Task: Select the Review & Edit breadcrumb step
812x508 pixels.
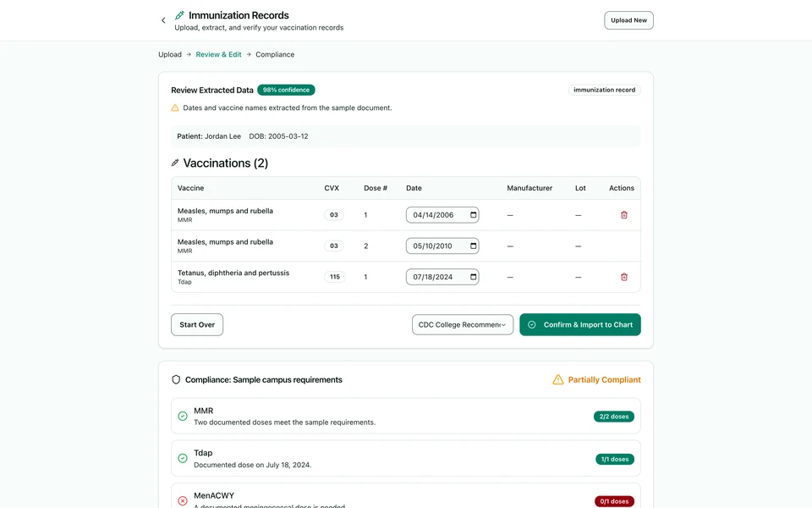Action: pos(218,54)
